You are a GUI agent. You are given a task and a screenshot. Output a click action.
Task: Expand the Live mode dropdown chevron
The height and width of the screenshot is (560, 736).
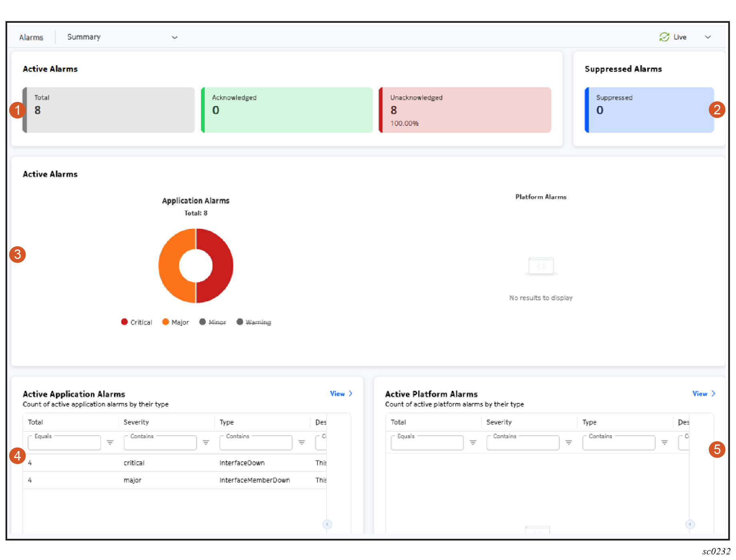708,37
